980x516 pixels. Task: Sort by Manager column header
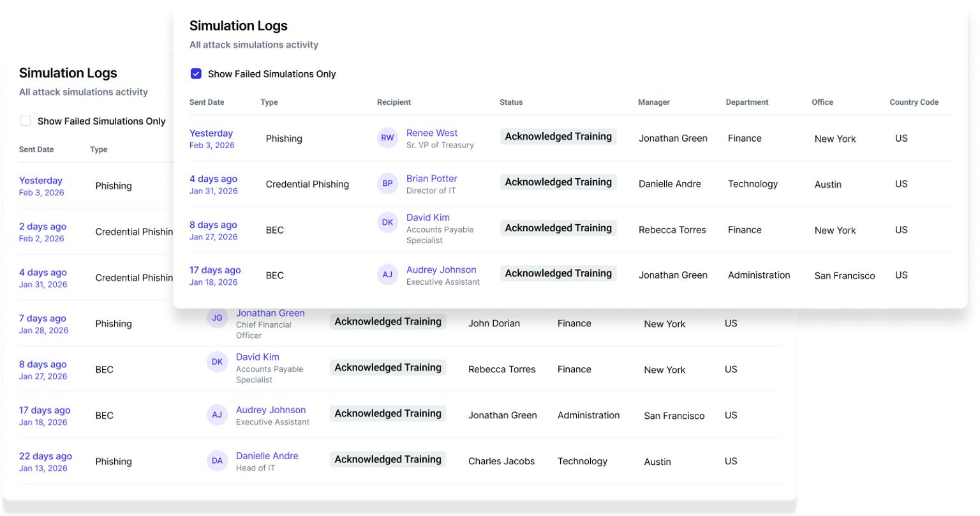654,102
